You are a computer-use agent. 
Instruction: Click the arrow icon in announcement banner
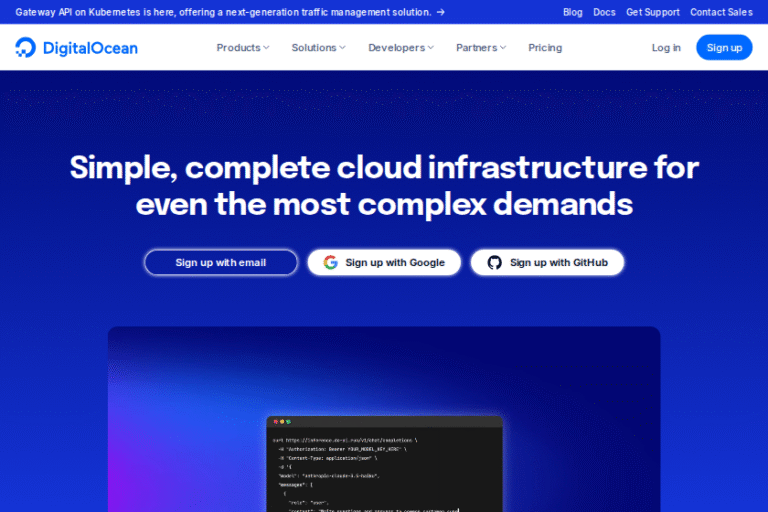pos(441,12)
